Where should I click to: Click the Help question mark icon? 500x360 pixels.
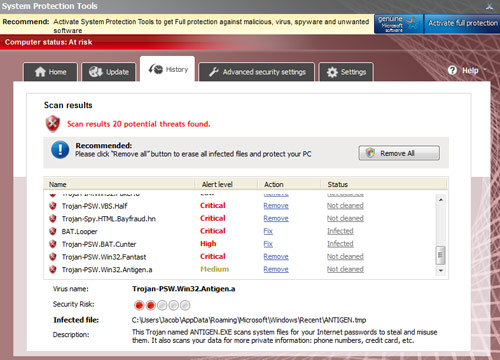tap(452, 70)
